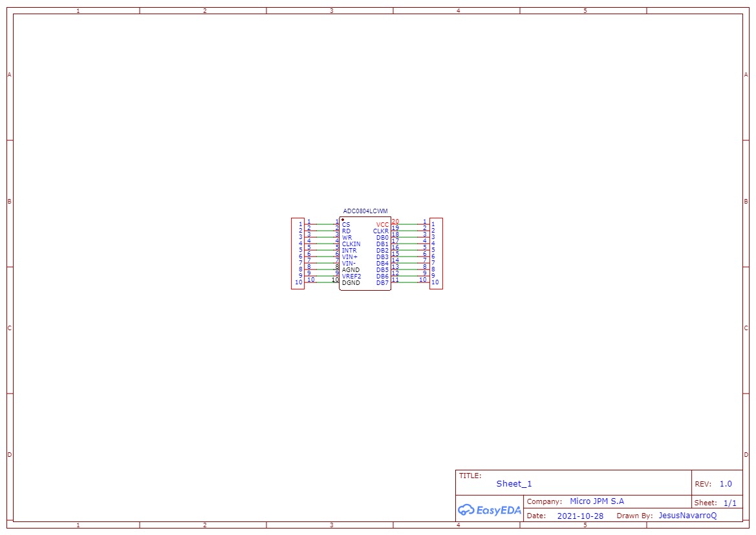Select the CLKR pin on the ADC

(x=382, y=231)
